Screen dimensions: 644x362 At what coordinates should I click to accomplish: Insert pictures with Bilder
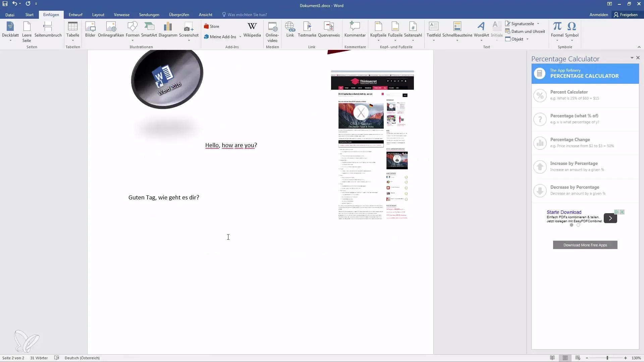[x=90, y=29]
